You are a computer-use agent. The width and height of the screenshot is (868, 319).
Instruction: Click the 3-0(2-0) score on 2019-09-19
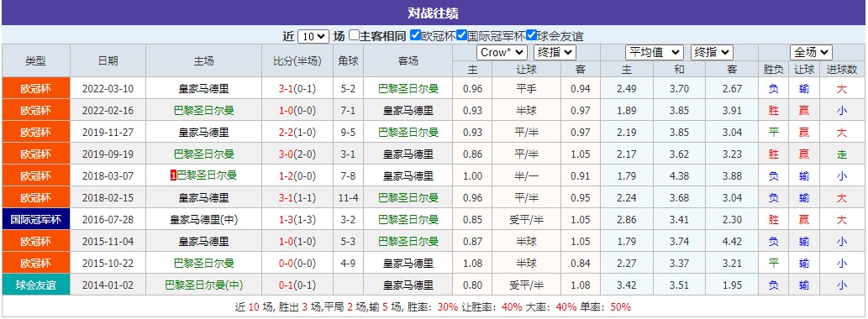point(297,154)
